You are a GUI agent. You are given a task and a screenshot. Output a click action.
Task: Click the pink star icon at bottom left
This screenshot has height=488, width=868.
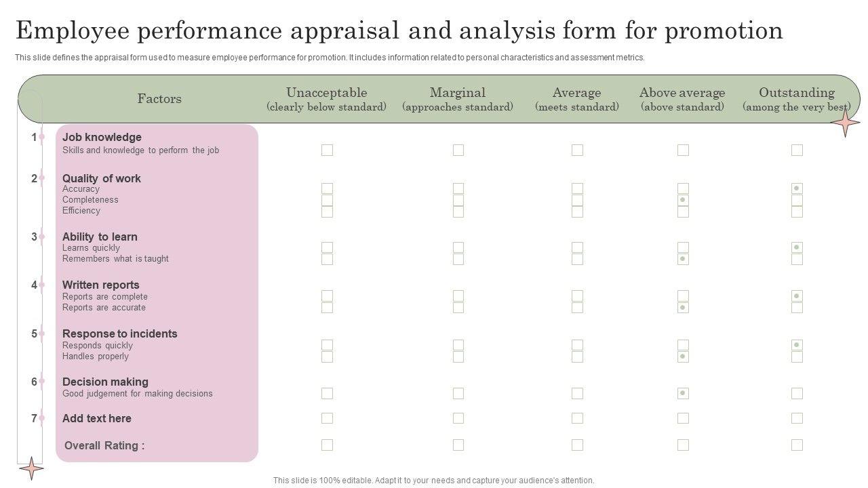coord(31,468)
